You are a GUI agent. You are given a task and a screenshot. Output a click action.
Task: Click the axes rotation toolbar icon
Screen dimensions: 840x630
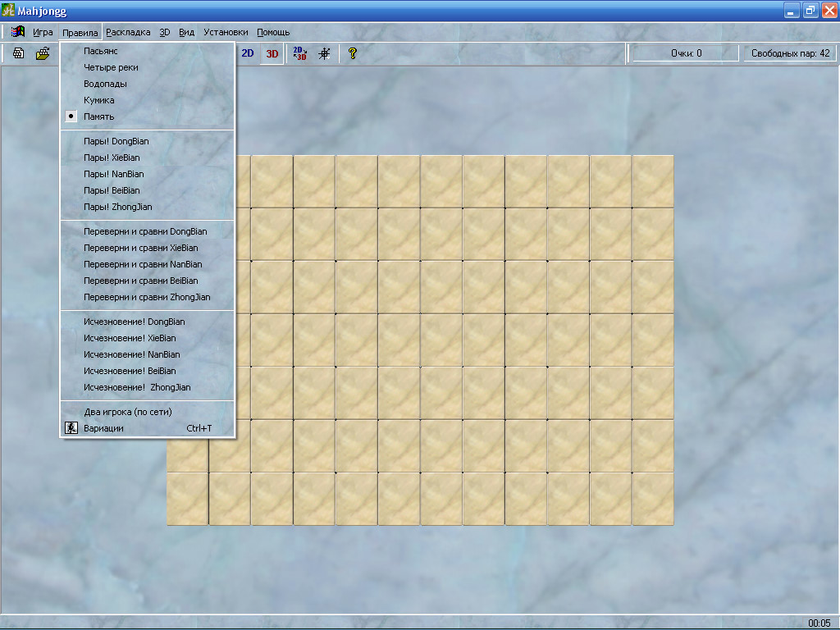[x=324, y=53]
